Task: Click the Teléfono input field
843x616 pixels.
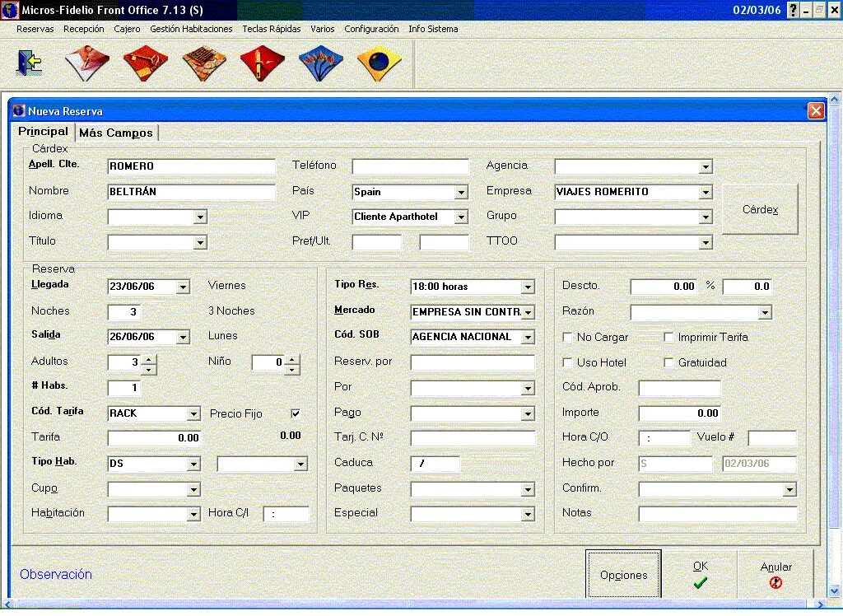Action: point(410,166)
